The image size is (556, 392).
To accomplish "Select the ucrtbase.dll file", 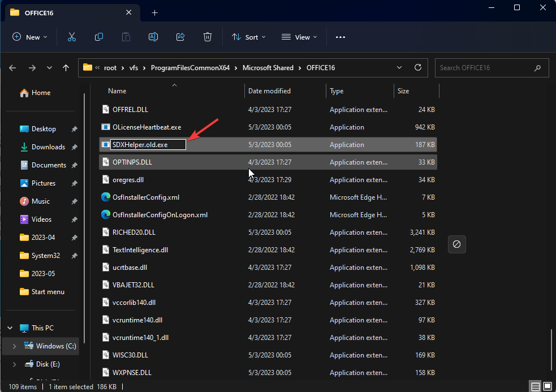I will coord(268,268).
